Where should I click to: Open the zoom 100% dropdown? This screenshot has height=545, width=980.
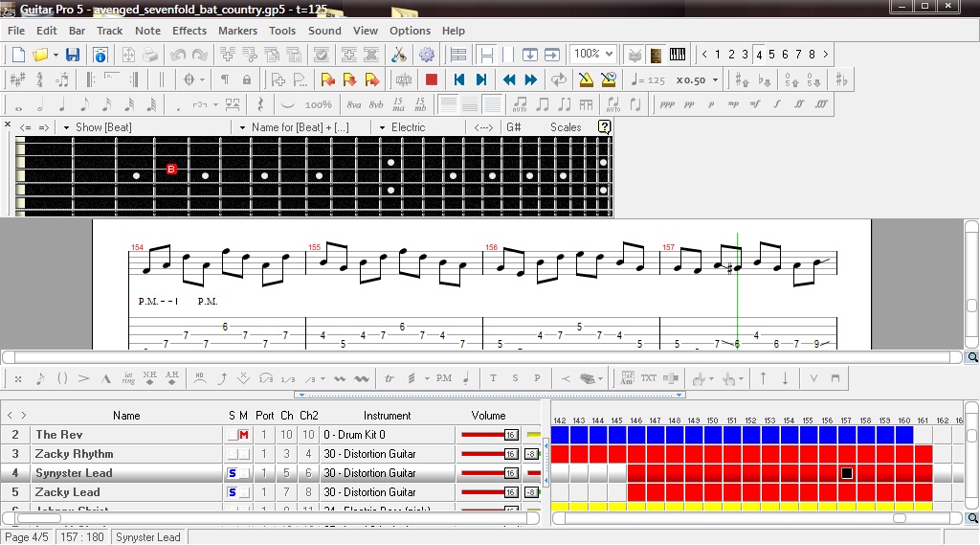coord(609,54)
